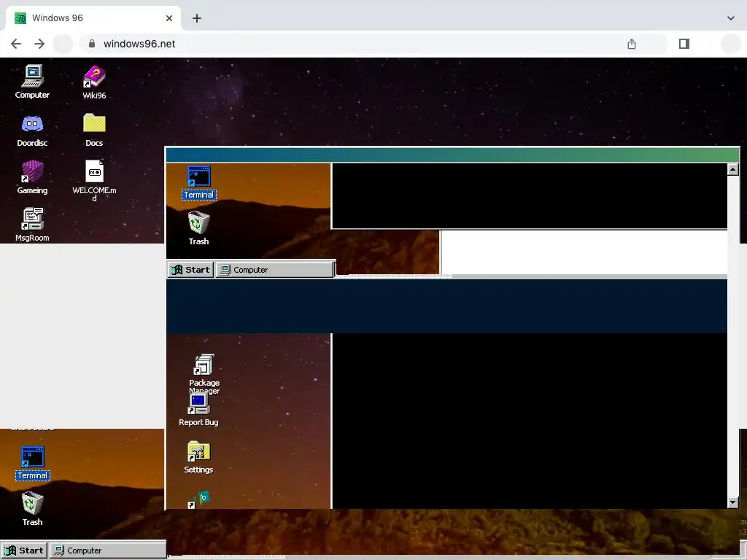Click the nested window scrollbar down arrow
Viewport: 747px width, 560px height.
click(732, 502)
